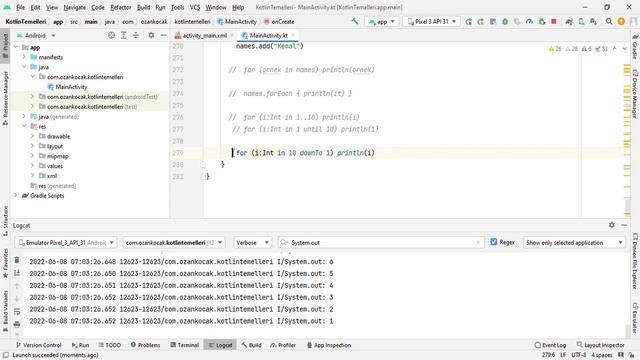The height and width of the screenshot is (360, 640).
Task: Click the System.out logcat filter field
Action: click(381, 242)
